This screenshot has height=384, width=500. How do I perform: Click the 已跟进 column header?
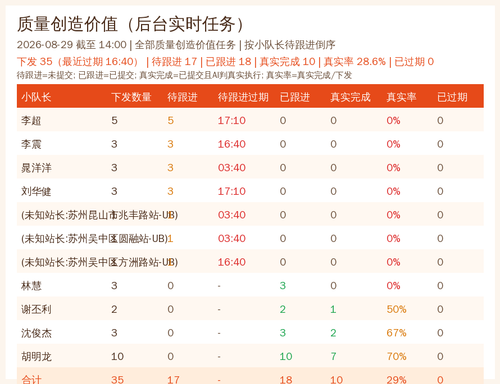[295, 97]
